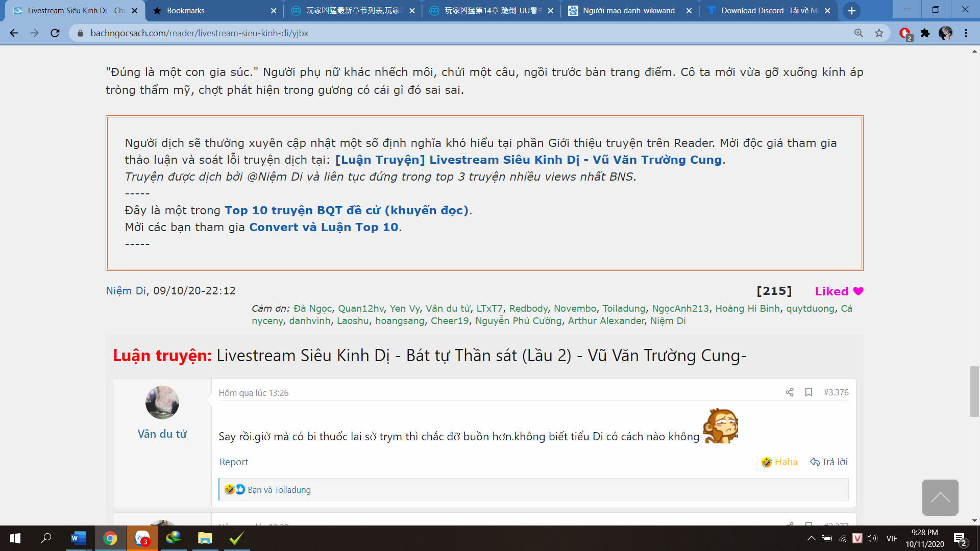The image size is (980, 551).
Task: Open Microsoft Word from taskbar
Action: tap(78, 538)
